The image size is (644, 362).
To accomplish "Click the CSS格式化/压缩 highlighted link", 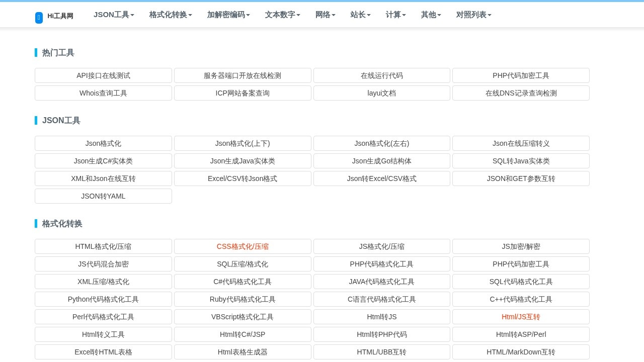I will (x=243, y=246).
